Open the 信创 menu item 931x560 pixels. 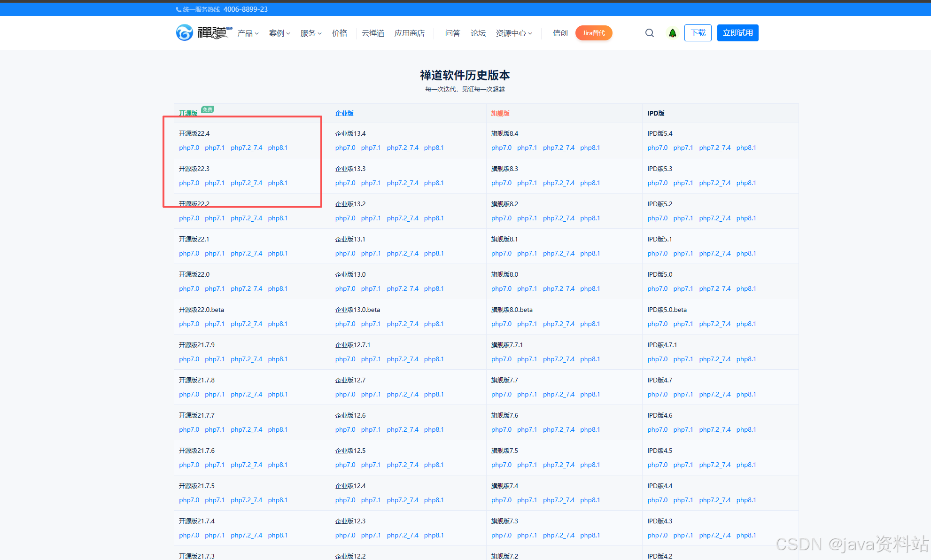[560, 33]
